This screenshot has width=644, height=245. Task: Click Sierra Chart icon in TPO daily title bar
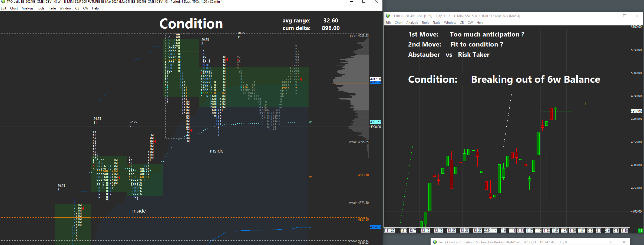[x=3, y=2]
